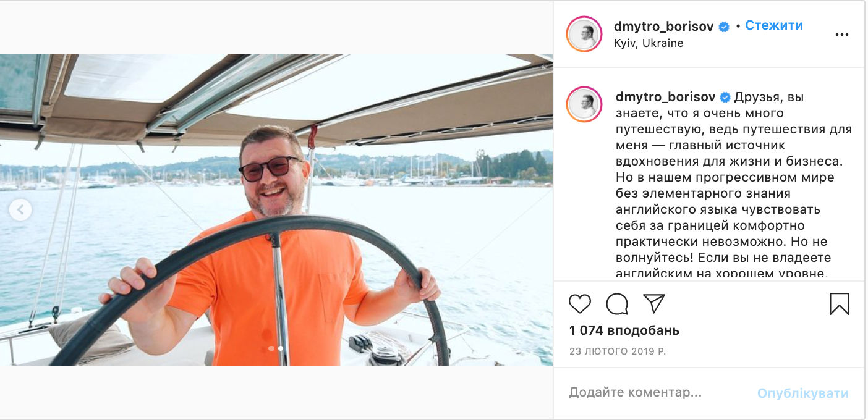Click verified badge in post header
Image resolution: width=868 pixels, height=420 pixels.
click(724, 27)
